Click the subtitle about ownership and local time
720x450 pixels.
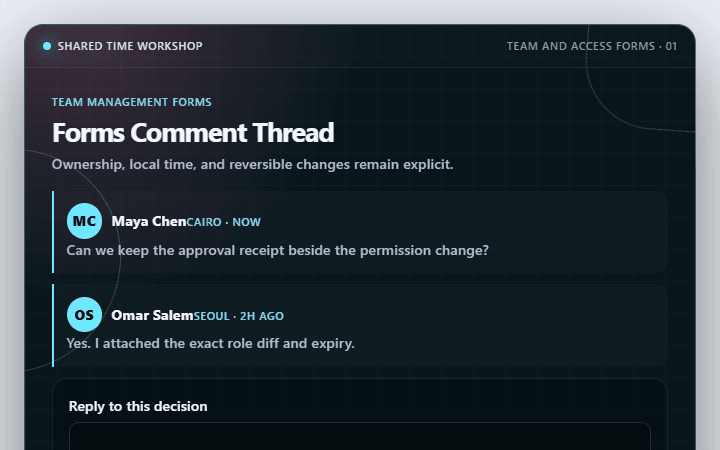click(x=253, y=164)
